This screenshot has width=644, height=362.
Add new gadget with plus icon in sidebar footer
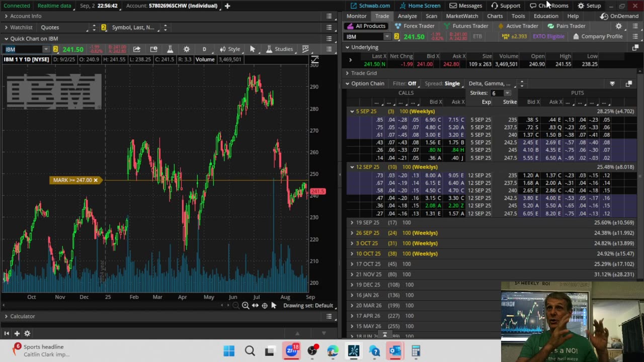(17, 333)
